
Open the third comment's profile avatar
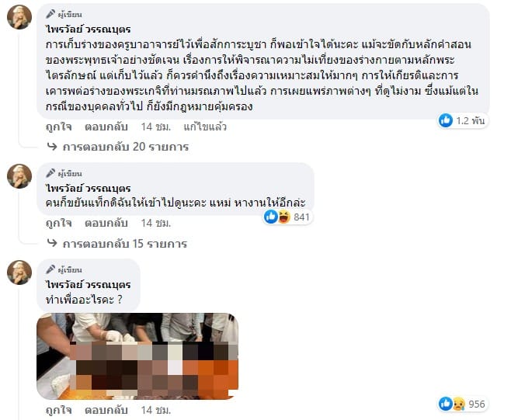[x=19, y=272]
